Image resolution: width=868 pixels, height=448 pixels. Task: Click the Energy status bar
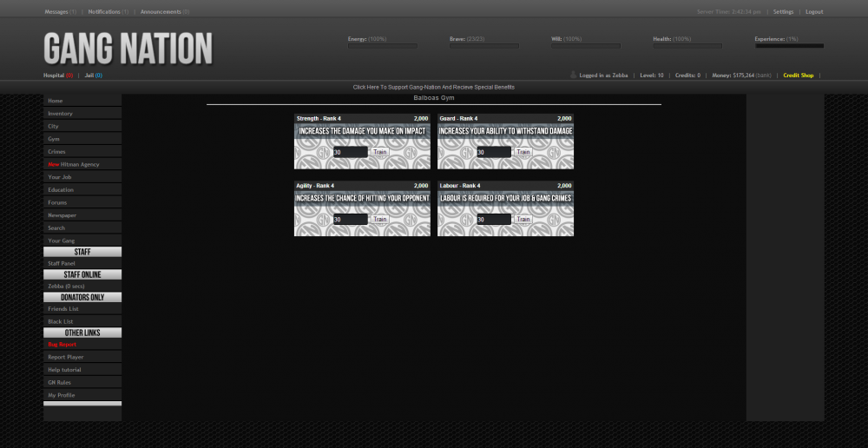pos(382,46)
